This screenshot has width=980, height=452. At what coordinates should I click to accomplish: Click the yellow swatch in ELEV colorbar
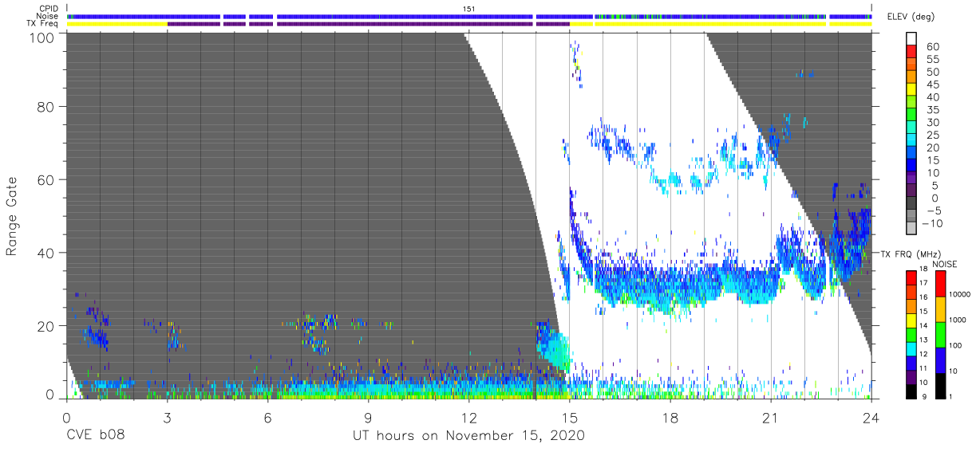[912, 91]
